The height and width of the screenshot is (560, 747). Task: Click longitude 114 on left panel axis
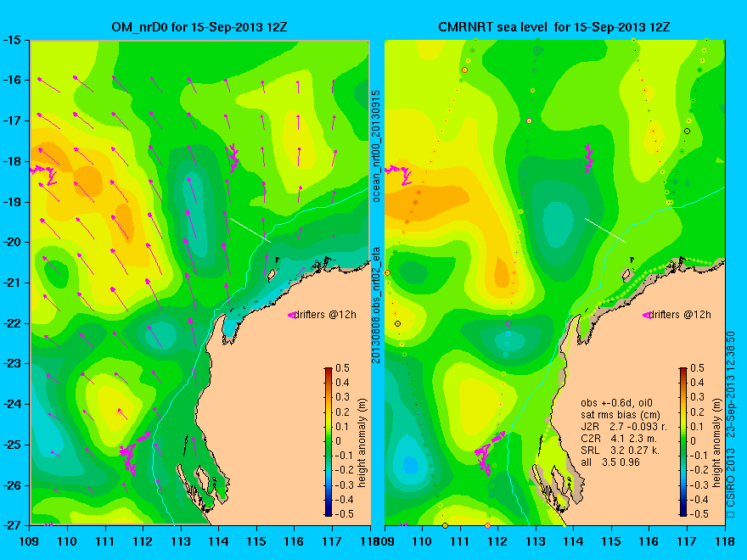coord(218,541)
